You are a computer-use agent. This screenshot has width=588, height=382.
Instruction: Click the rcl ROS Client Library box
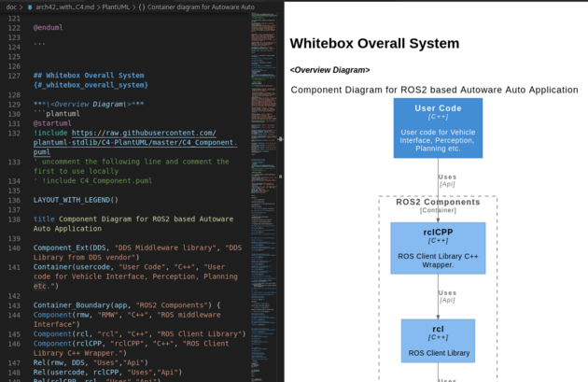coord(438,341)
